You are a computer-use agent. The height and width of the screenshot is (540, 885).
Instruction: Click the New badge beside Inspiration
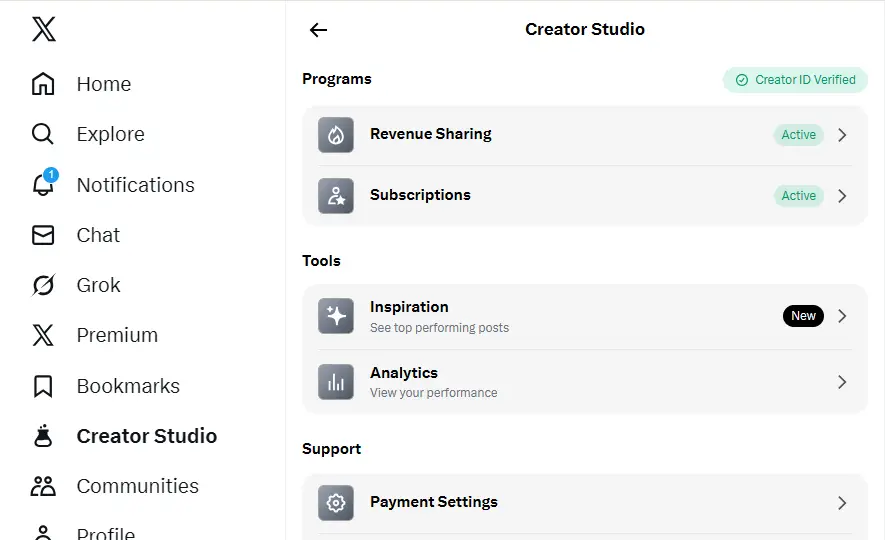803,316
